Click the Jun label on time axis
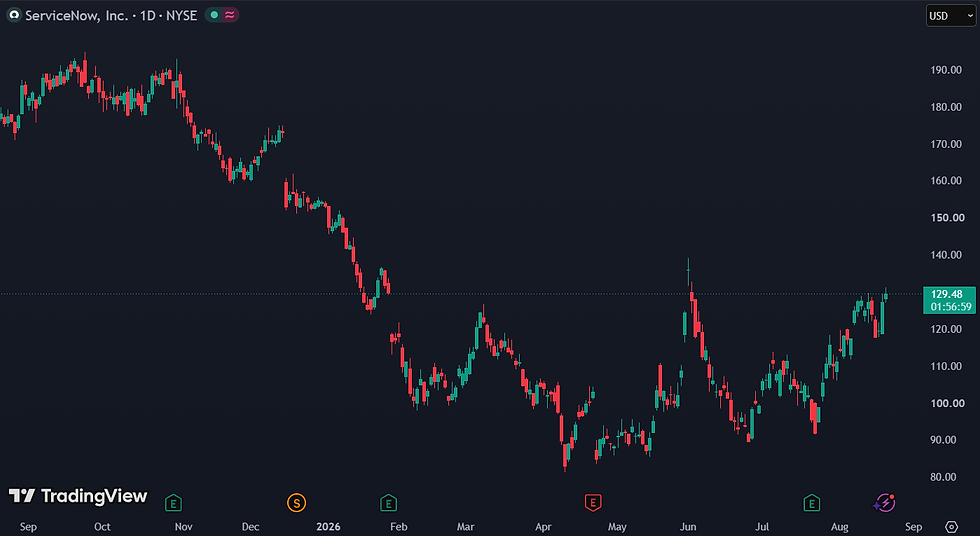 pos(688,527)
